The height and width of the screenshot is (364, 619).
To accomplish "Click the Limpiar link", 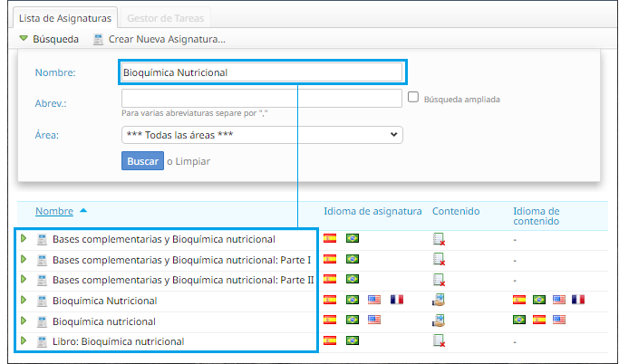I will click(193, 161).
